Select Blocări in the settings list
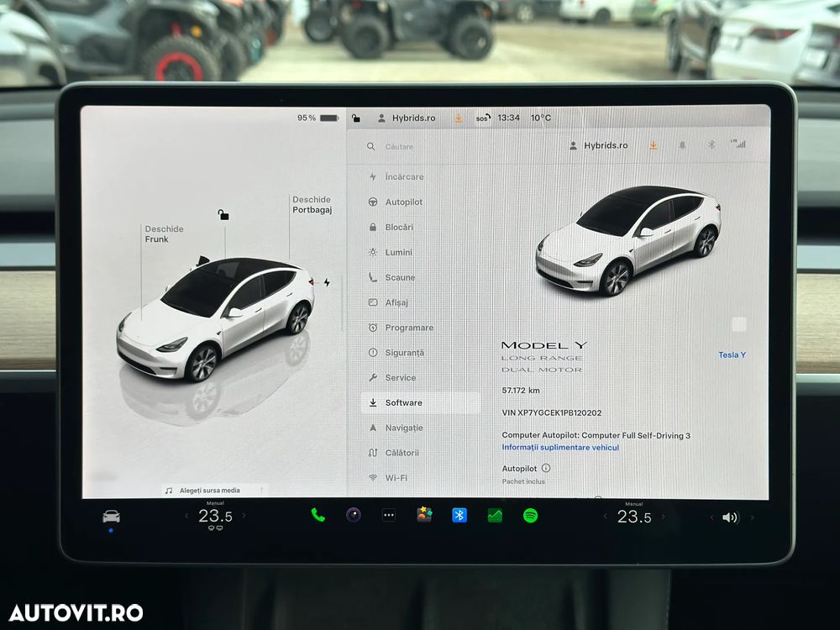Viewport: 840px width, 630px height. 391,227
